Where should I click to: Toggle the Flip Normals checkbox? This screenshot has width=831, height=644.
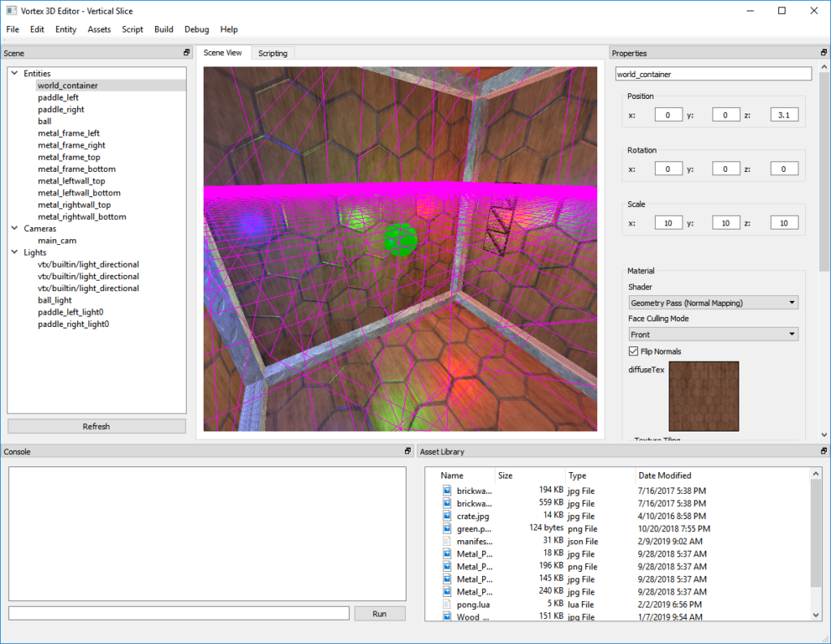(x=634, y=351)
